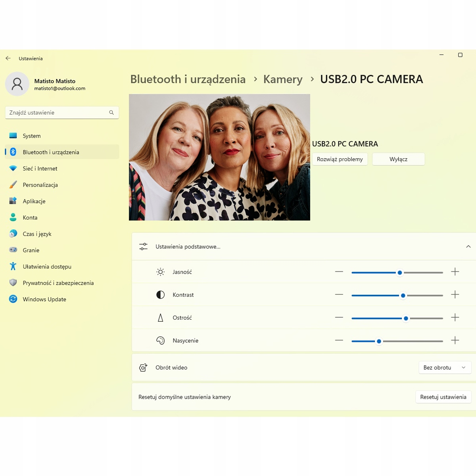The height and width of the screenshot is (476, 476).
Task: Increase sharpness with Ostrość plus icon
Action: pyautogui.click(x=455, y=318)
